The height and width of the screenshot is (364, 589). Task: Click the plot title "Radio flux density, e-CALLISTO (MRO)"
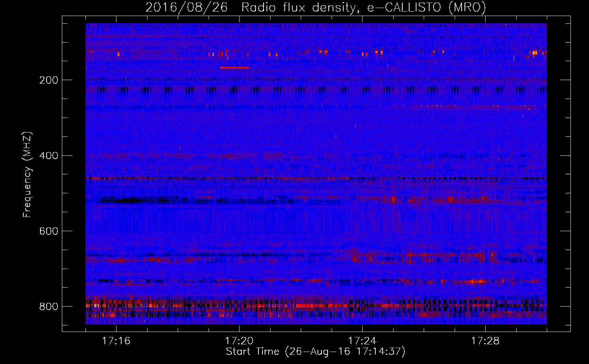click(364, 7)
